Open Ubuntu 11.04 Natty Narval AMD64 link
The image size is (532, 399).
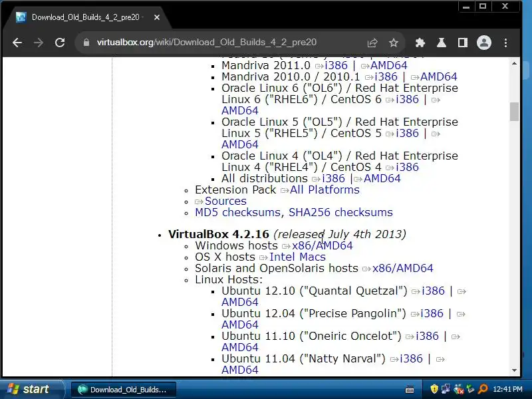(240, 370)
